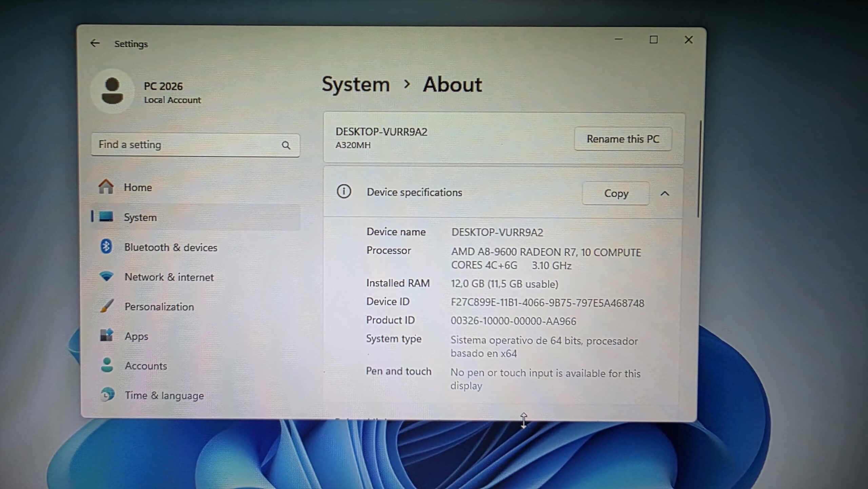The height and width of the screenshot is (489, 868).
Task: Click the back arrow in Settings
Action: tap(95, 43)
